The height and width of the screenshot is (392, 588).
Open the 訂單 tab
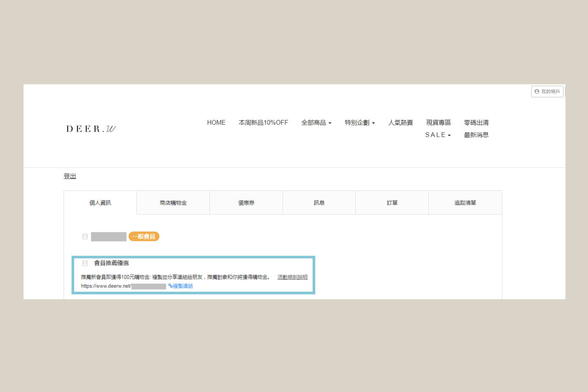(x=392, y=203)
